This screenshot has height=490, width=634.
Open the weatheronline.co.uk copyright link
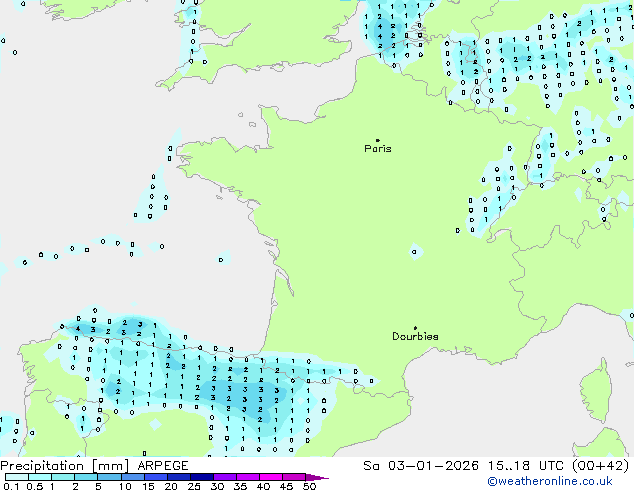550,481
